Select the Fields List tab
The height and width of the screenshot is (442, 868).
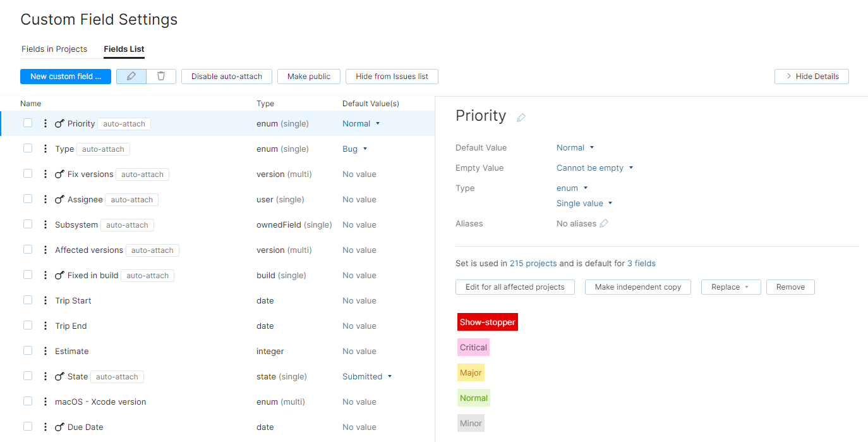pyautogui.click(x=123, y=49)
